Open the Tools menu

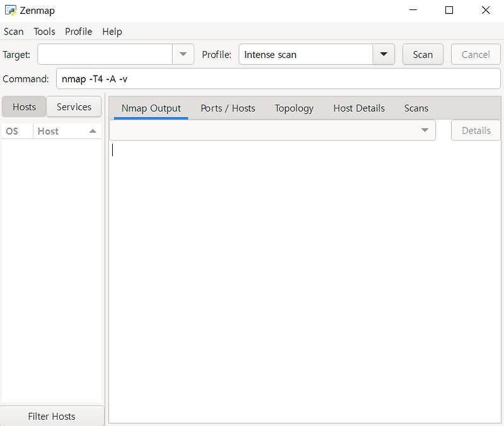(44, 32)
